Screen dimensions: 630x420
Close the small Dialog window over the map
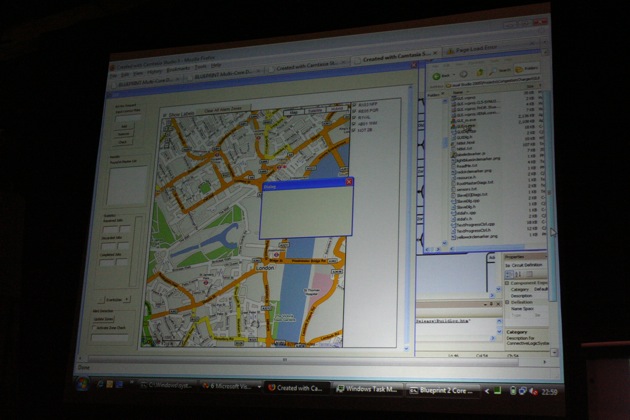[x=349, y=182]
